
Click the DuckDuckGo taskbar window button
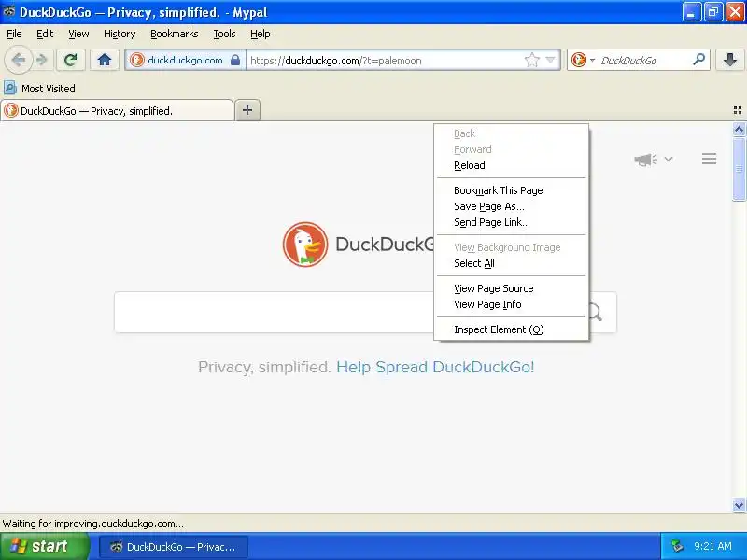174,547
